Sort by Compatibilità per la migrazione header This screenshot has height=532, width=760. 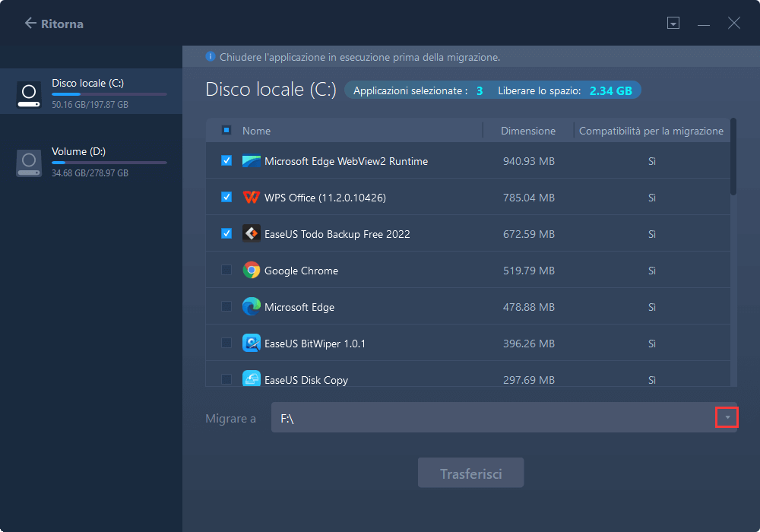point(651,131)
